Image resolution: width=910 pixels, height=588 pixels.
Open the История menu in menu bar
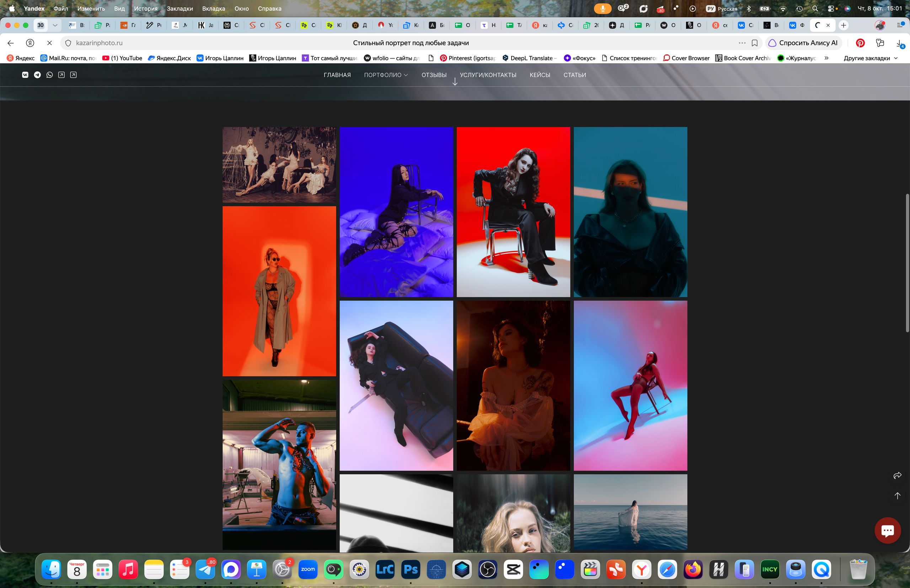pyautogui.click(x=145, y=9)
